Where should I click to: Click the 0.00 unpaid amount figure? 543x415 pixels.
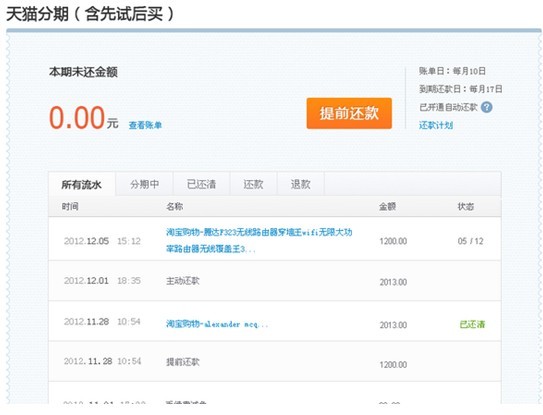pos(77,118)
